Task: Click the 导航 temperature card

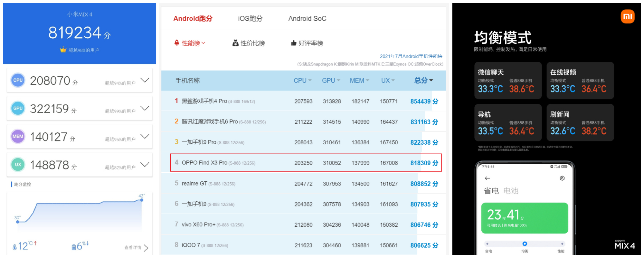Action: click(508, 122)
